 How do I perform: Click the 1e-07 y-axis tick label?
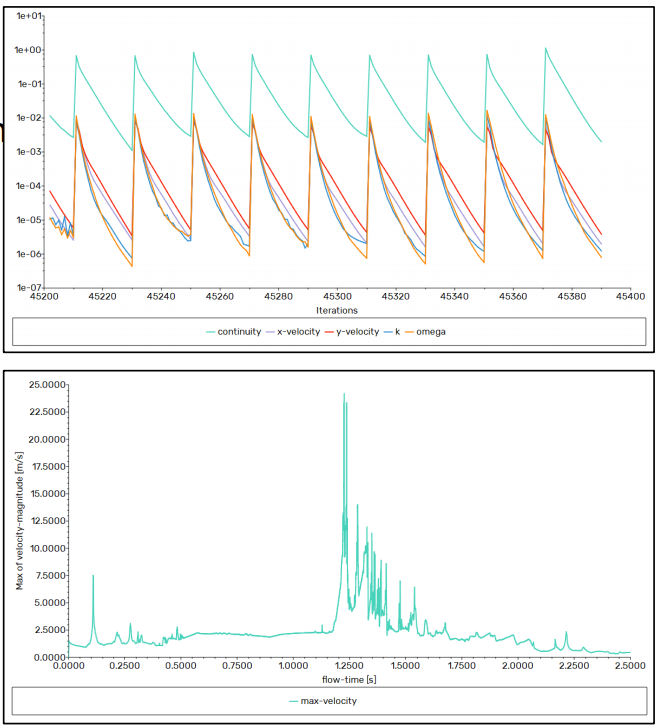coord(27,287)
